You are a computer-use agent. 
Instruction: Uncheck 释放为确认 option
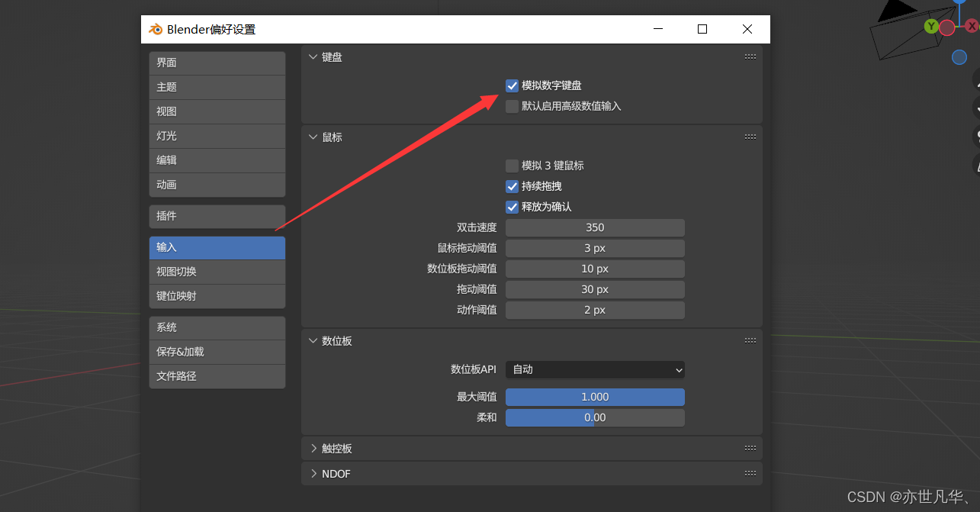coord(512,207)
